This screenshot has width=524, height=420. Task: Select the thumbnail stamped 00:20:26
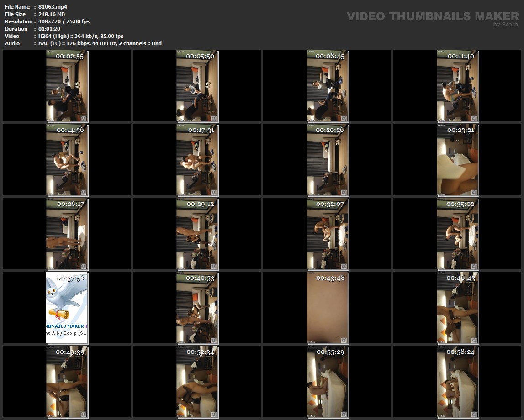pyautogui.click(x=328, y=160)
